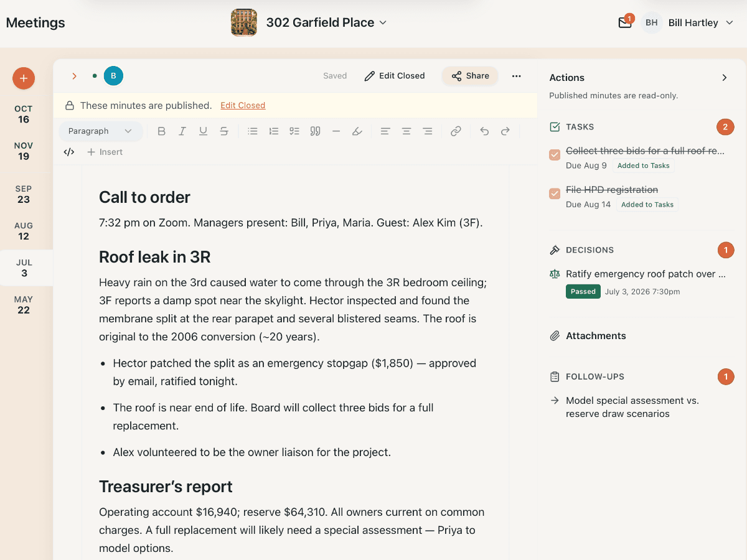Select the Aug 12 meeting

pos(24,231)
